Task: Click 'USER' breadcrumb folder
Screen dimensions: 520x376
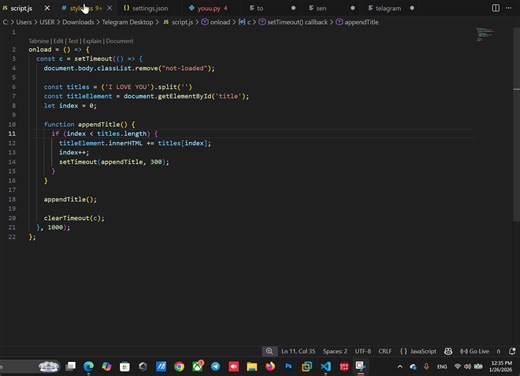Action: click(x=47, y=22)
